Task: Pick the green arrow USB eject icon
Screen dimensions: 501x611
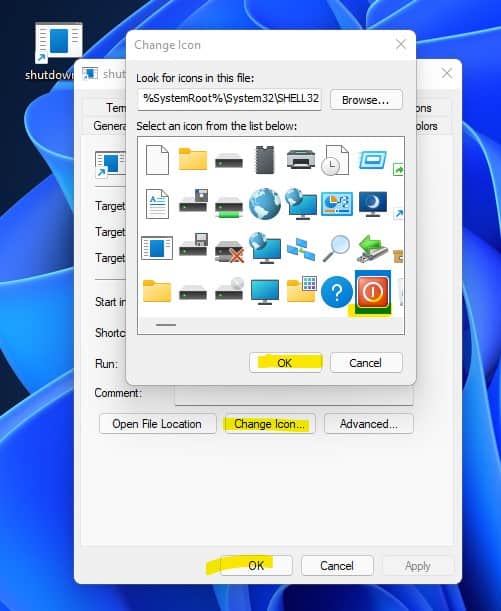Action: point(372,248)
